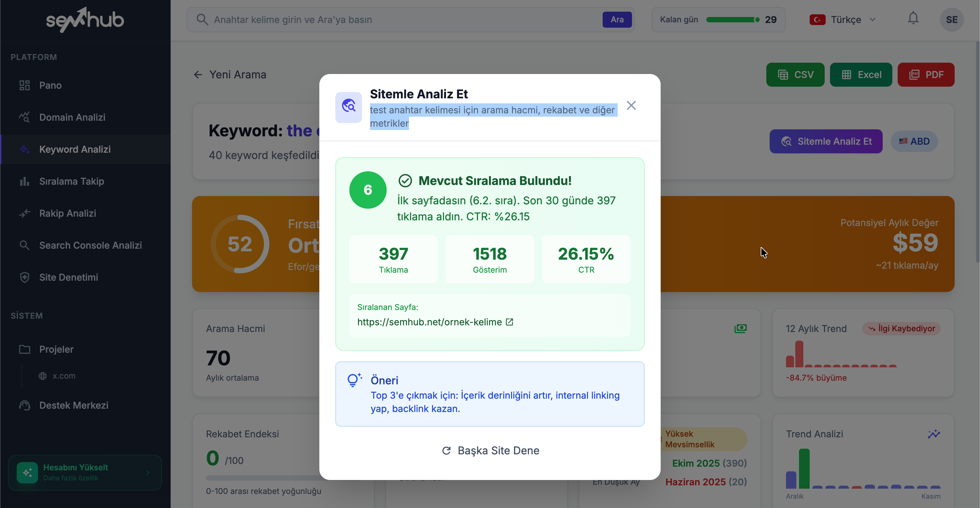980x508 pixels.
Task: Open the external link icon beside ranked page URL
Action: [509, 322]
